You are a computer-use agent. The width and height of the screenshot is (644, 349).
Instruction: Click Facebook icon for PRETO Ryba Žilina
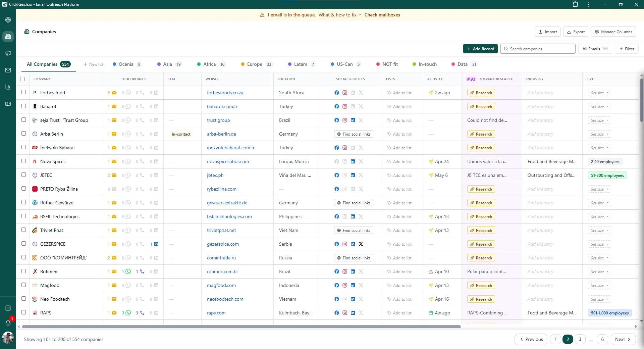[x=337, y=189]
